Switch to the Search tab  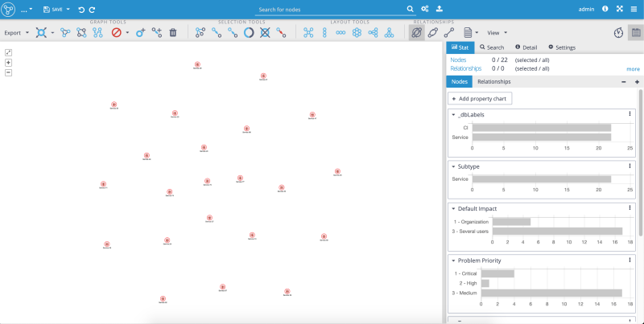pyautogui.click(x=492, y=47)
